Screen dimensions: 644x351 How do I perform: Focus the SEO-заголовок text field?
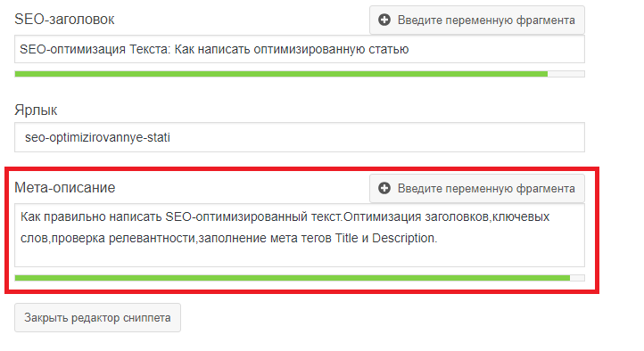(300, 49)
